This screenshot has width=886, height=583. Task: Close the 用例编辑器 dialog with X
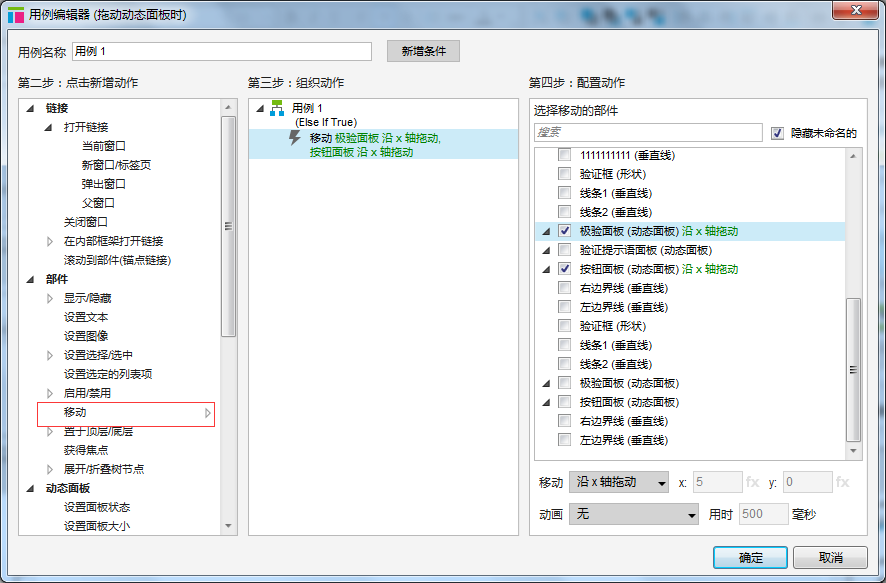[855, 10]
